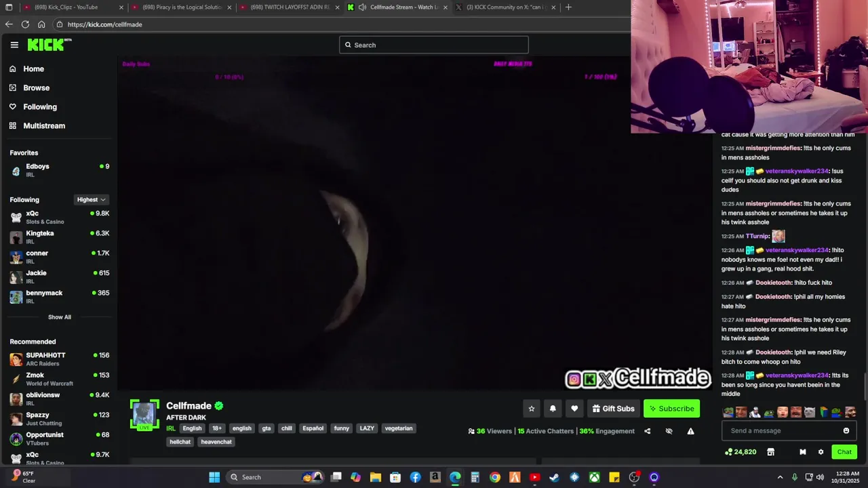Click the green Subscribe button
The height and width of the screenshot is (488, 868).
(x=671, y=409)
